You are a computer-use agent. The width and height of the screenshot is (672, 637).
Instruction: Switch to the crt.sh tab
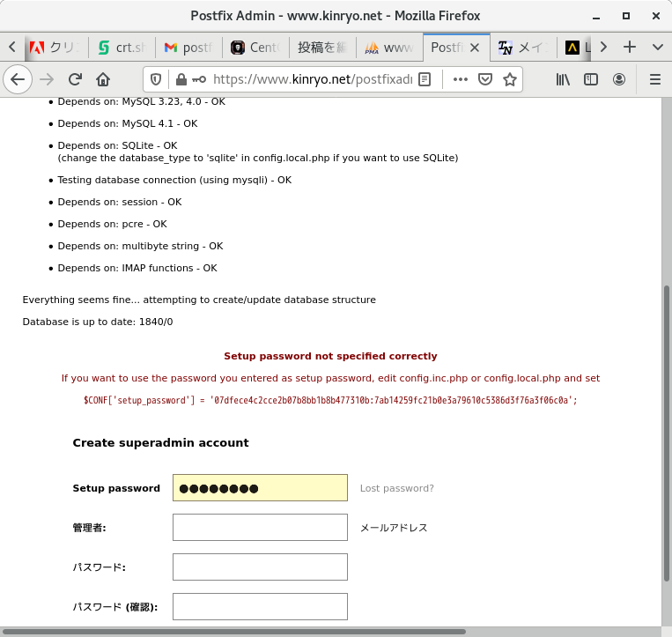click(122, 48)
